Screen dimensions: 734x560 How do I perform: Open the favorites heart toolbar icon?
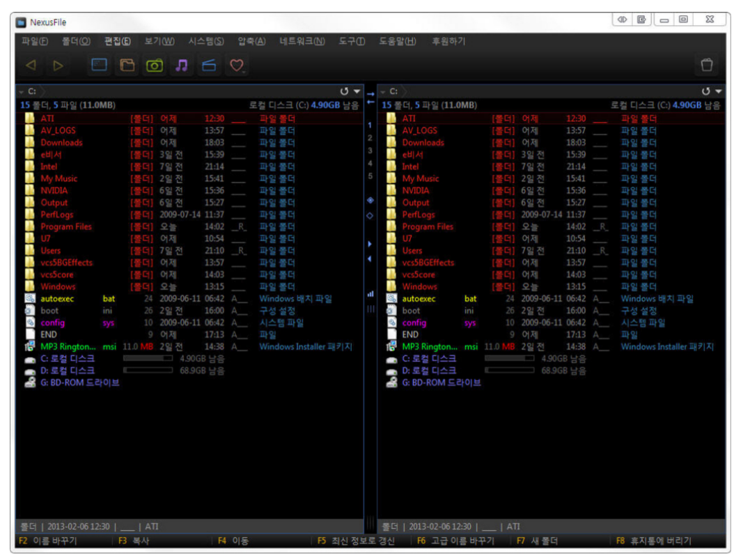tap(236, 65)
